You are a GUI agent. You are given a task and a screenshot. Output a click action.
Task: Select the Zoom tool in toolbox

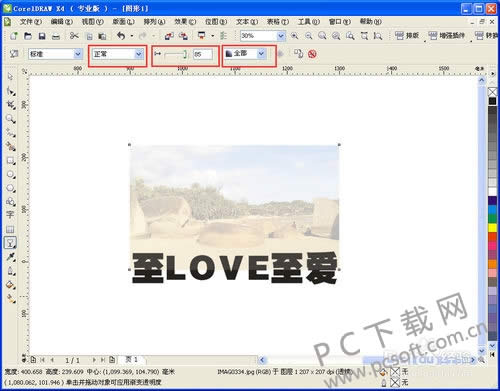pyautogui.click(x=10, y=119)
